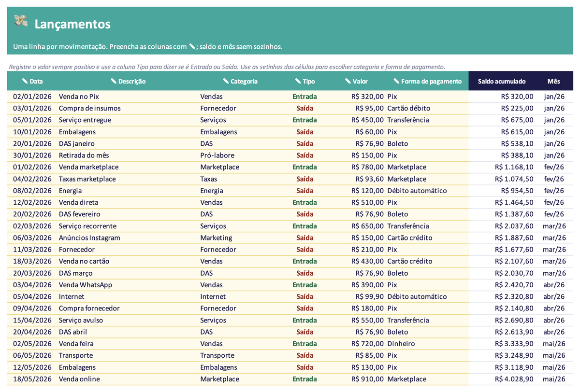Click the date cell 12/05/2026

coord(32,367)
